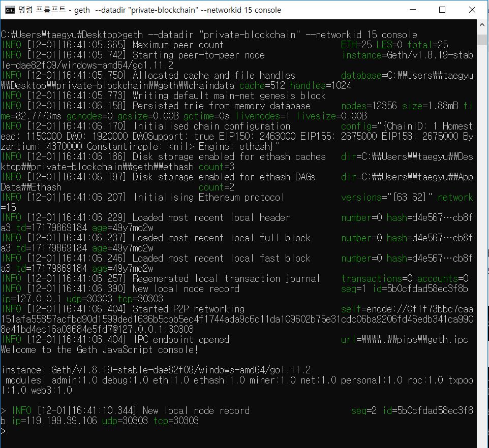Image resolution: width=489 pixels, height=448 pixels.
Task: Click the 'nodes=12356' value
Action: pyautogui.click(x=369, y=106)
